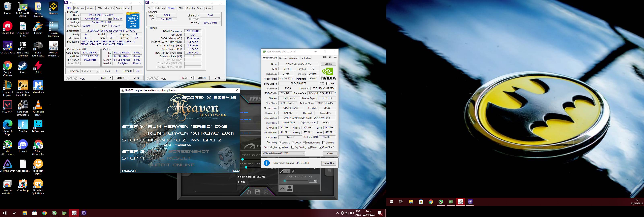The image size is (644, 217).
Task: Click the Afterburner fan ON toggle
Action: point(287,171)
